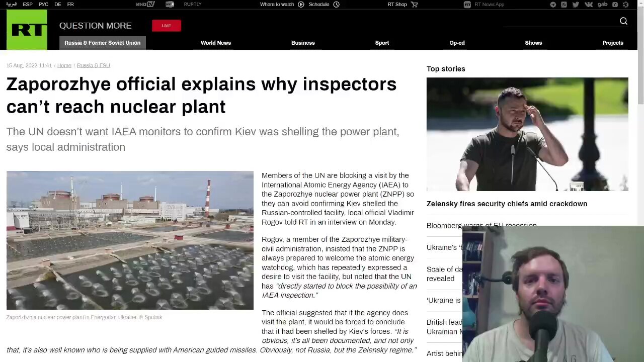Click the Where to watch play icon

coord(301,5)
